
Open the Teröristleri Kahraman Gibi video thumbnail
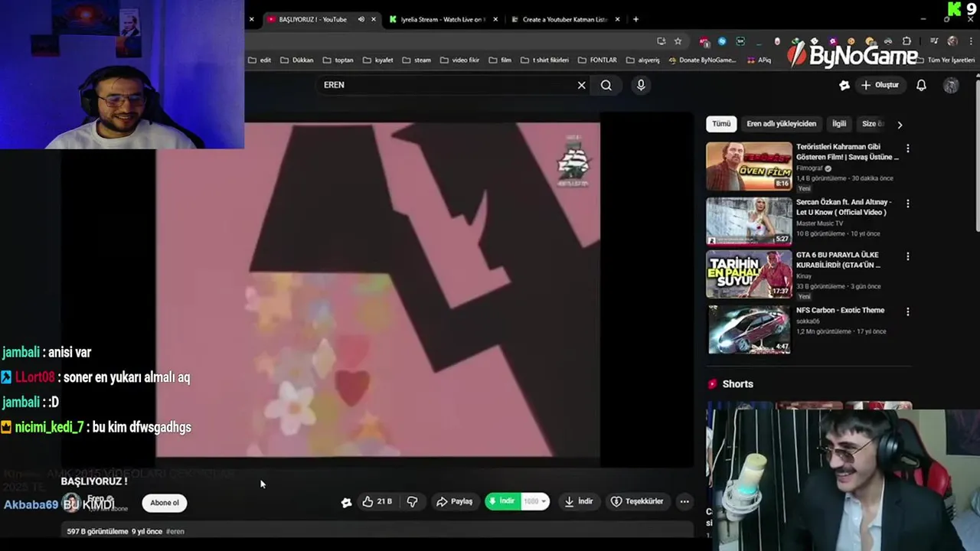point(749,166)
